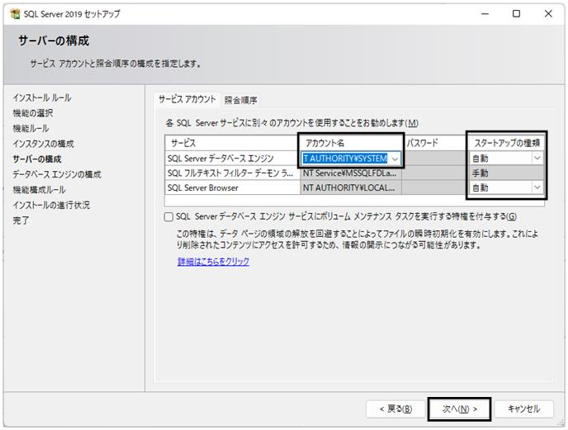Select the SQL Server Browser service row
The image size is (568, 430).
point(355,188)
